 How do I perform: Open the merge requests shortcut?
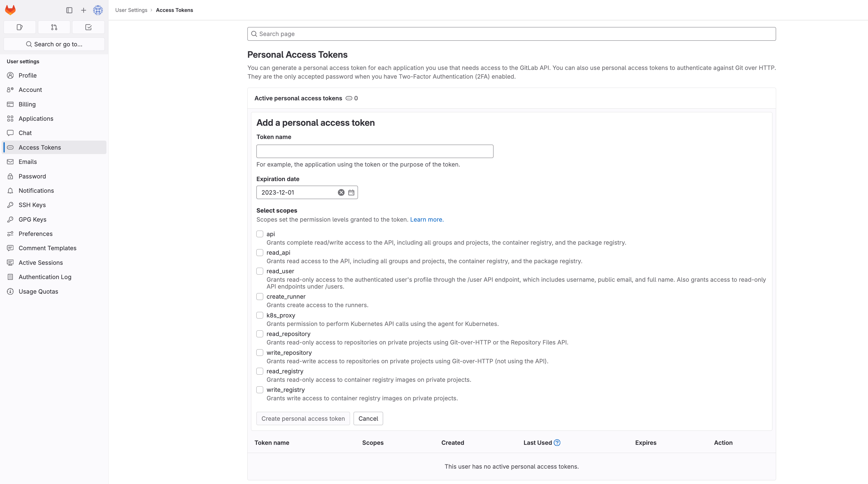(54, 27)
